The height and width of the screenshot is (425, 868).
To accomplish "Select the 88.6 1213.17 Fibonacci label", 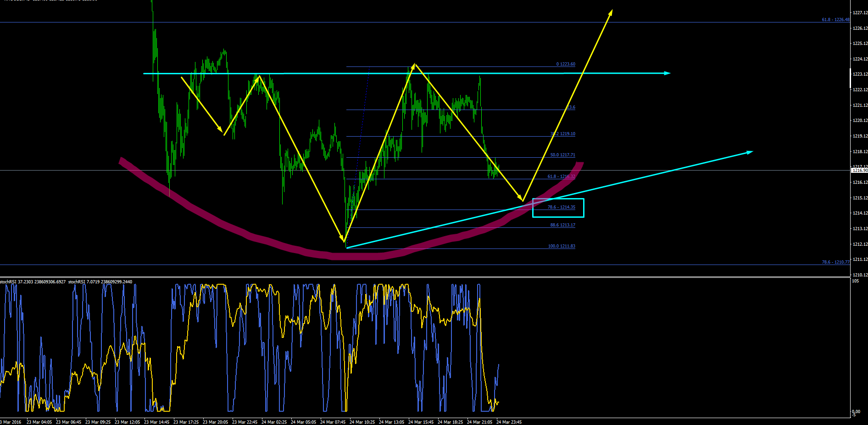I will [563, 225].
